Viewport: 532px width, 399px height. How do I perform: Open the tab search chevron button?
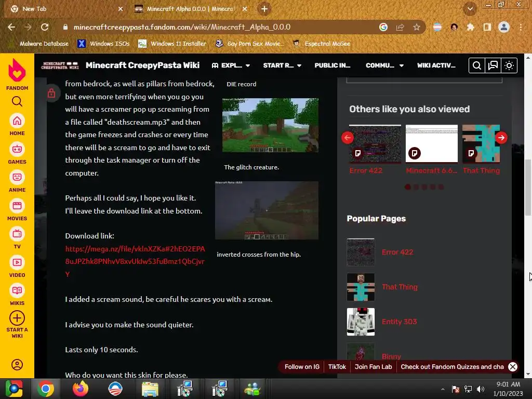tap(470, 9)
